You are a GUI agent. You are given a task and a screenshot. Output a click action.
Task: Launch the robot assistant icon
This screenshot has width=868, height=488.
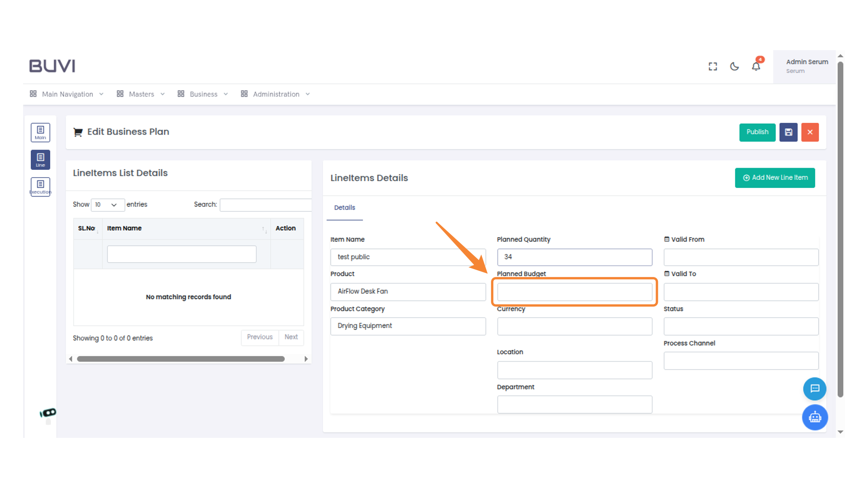(815, 417)
